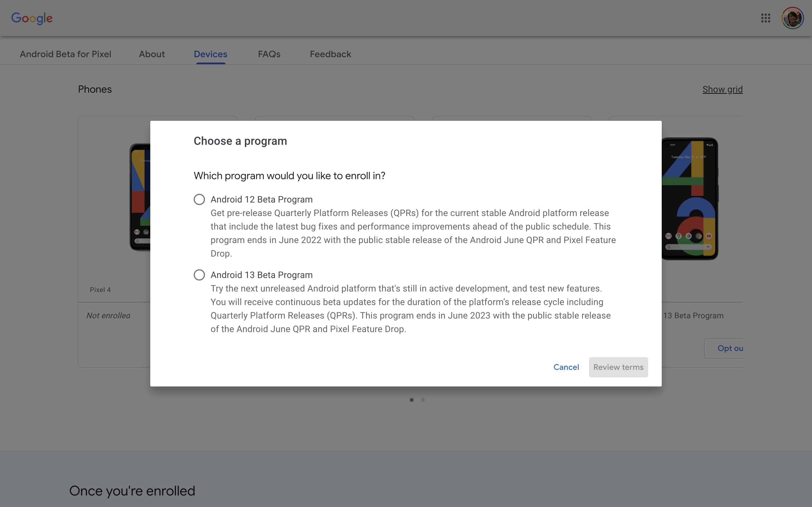The image size is (812, 507).
Task: Open the account profile avatar
Action: coord(792,18)
